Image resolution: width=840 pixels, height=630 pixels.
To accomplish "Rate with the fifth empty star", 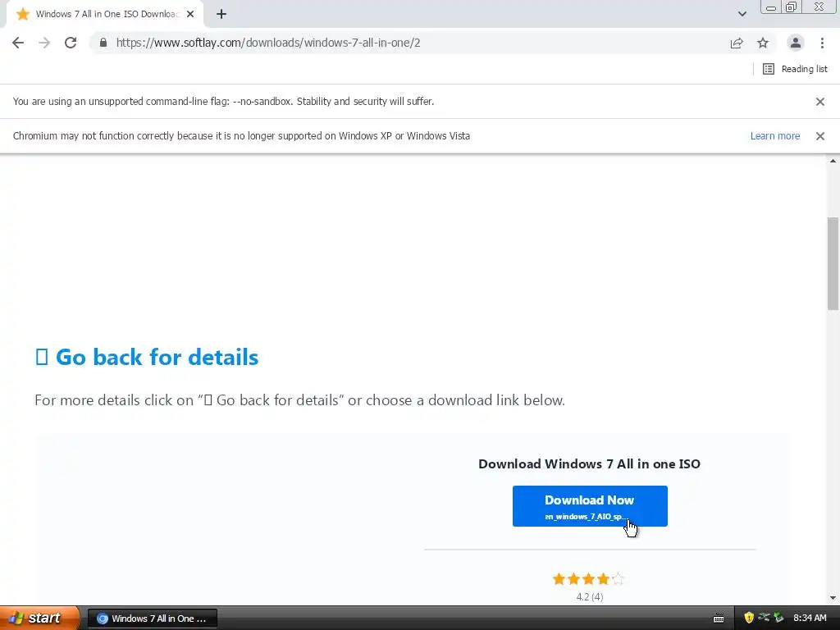I will pos(619,579).
